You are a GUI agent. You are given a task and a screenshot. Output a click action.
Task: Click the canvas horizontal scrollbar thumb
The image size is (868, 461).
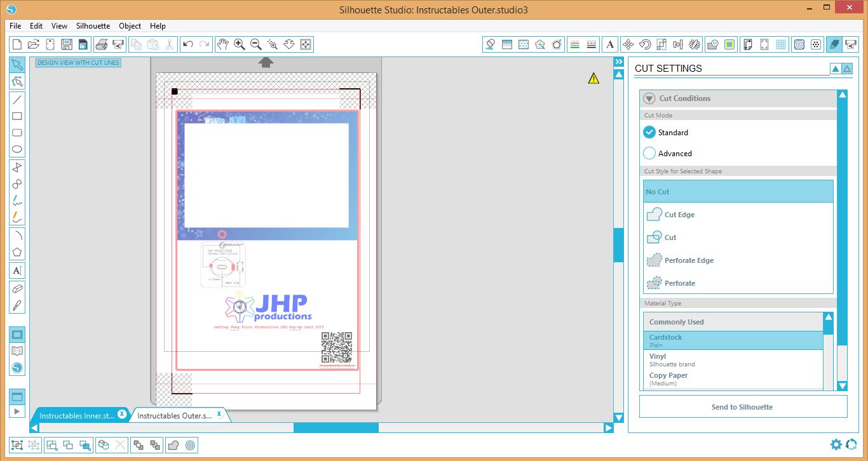[336, 428]
